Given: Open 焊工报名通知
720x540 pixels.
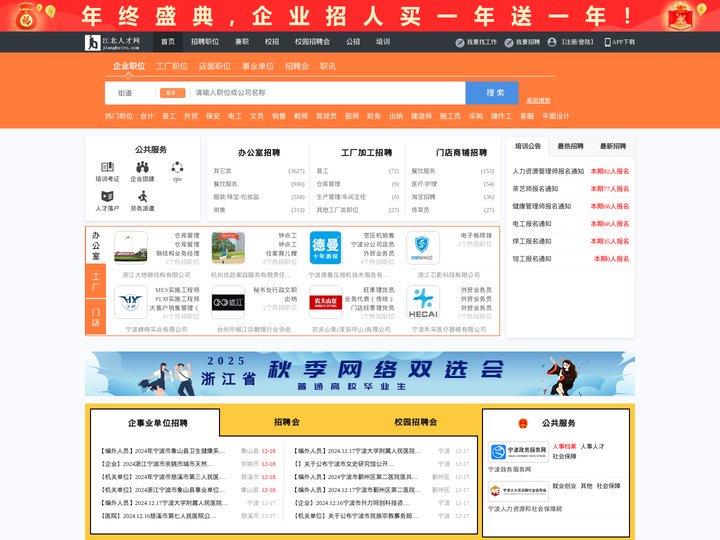Looking at the screenshot, I should point(532,241).
